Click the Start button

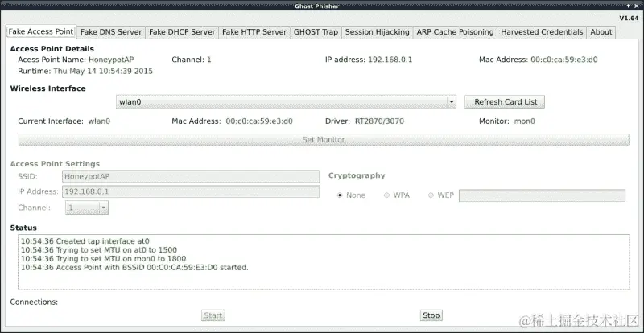tap(213, 315)
